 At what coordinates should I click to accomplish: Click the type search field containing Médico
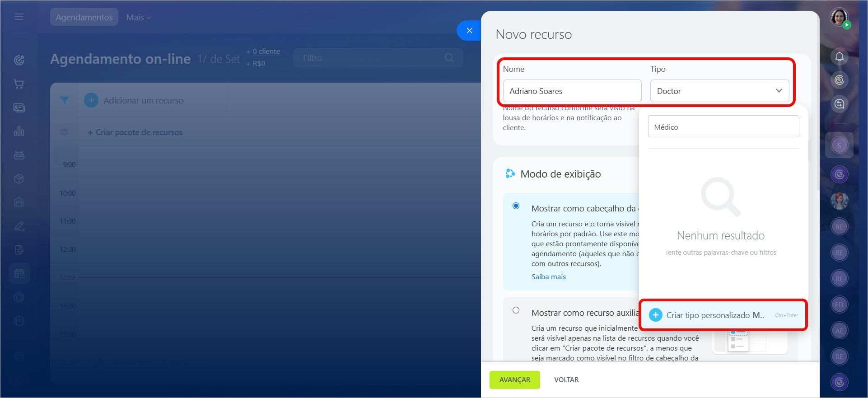click(723, 127)
